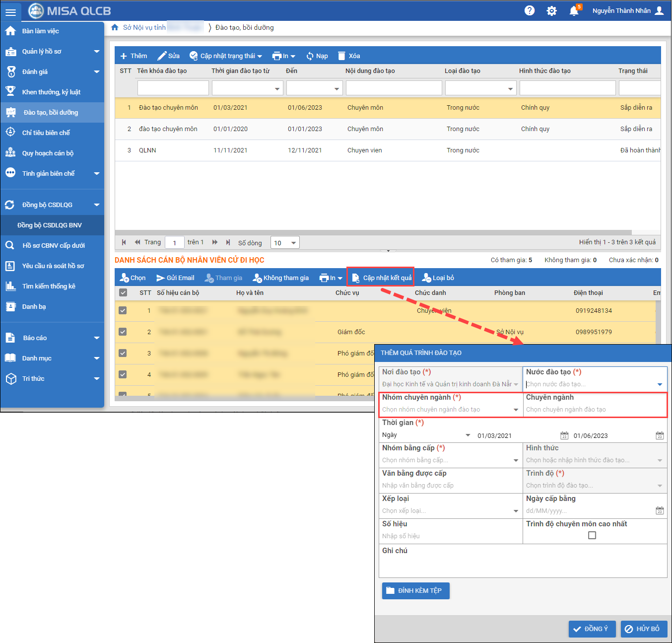Click the Nạp refresh icon

(x=310, y=56)
